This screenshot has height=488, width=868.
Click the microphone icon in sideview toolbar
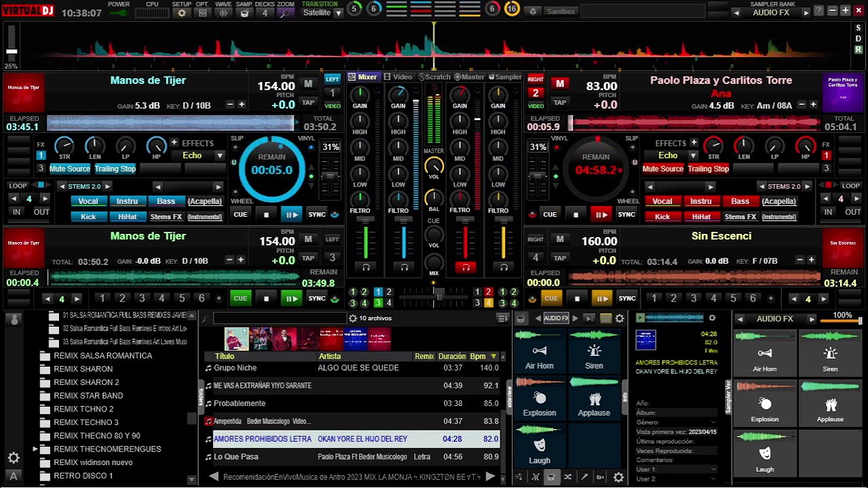click(x=585, y=477)
